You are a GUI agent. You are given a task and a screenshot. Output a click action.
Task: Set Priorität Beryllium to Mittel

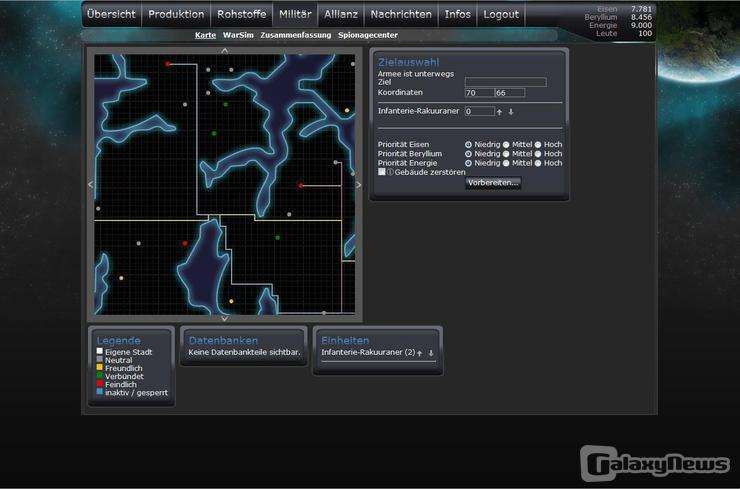click(506, 154)
